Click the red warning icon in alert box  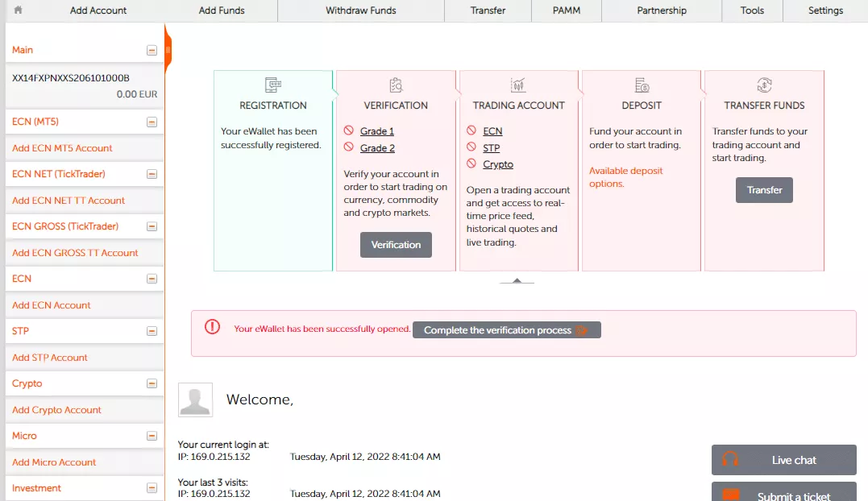click(x=212, y=327)
